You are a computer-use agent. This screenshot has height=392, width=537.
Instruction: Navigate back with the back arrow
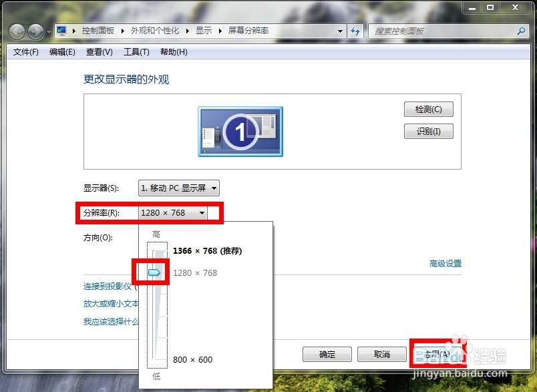(17, 31)
